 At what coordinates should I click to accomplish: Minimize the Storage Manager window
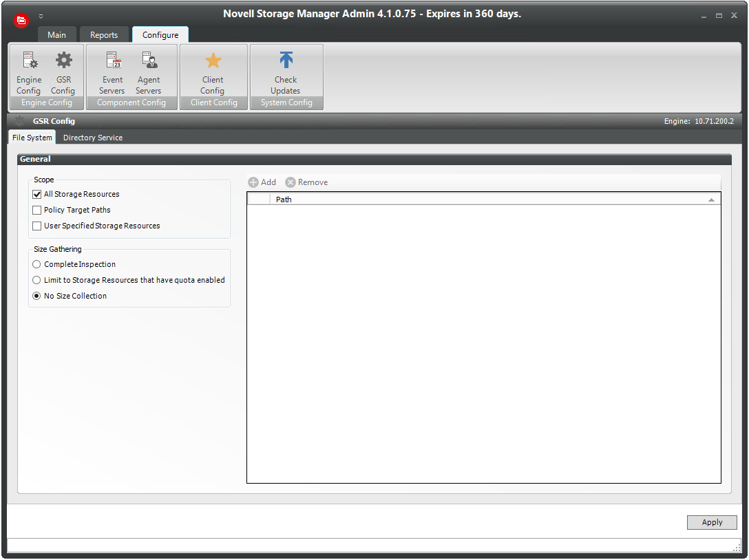click(704, 16)
